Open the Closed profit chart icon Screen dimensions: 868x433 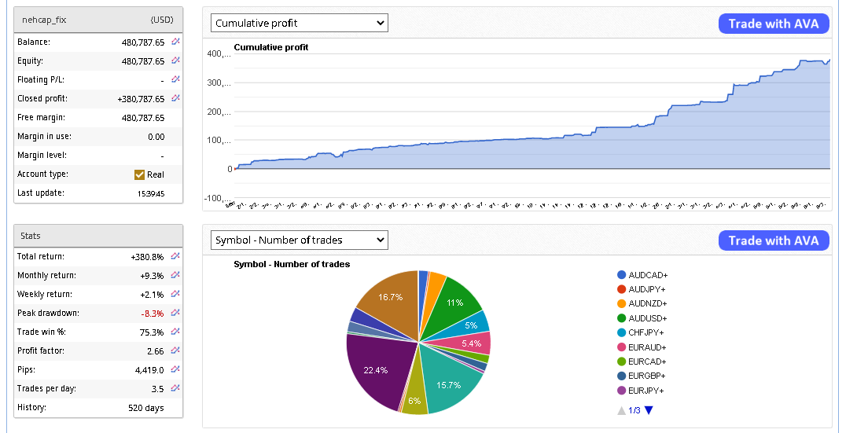175,98
